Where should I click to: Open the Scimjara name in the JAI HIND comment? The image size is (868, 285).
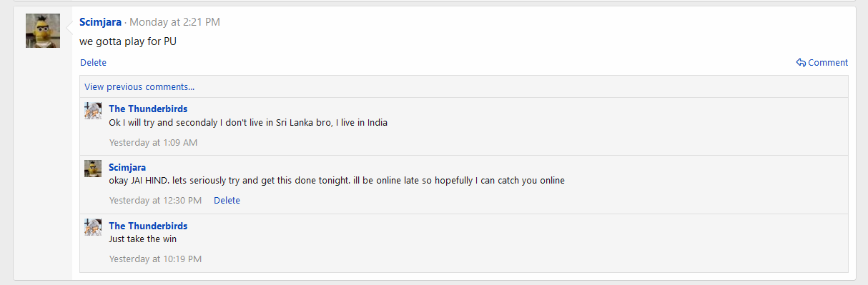(127, 167)
